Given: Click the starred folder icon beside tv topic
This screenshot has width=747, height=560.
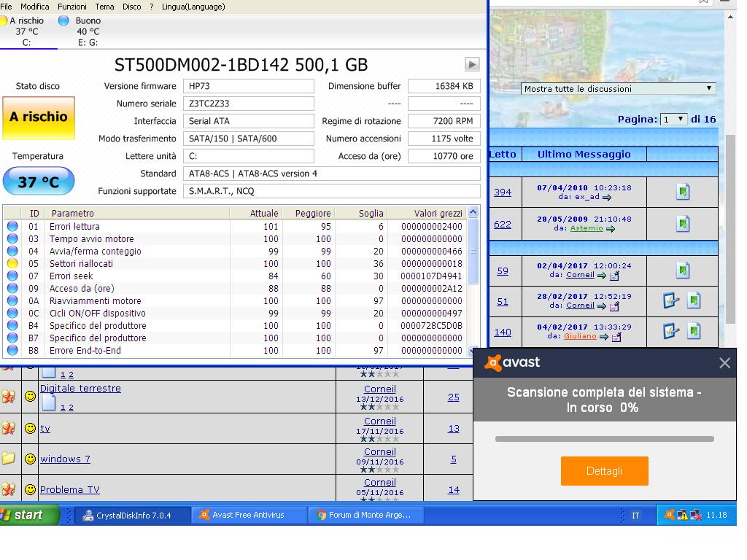Looking at the screenshot, I should [x=9, y=428].
